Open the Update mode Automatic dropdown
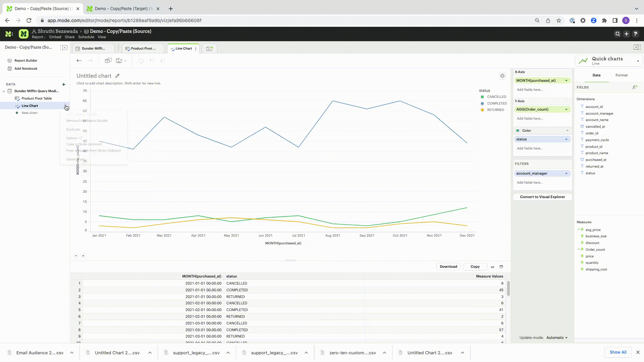 [557, 338]
